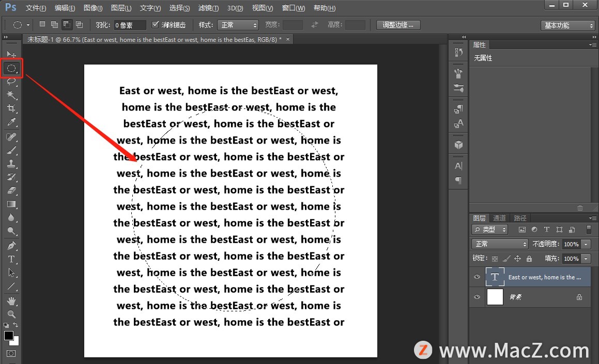Close the untitled document tab
This screenshot has height=364, width=599.
pyautogui.click(x=288, y=39)
